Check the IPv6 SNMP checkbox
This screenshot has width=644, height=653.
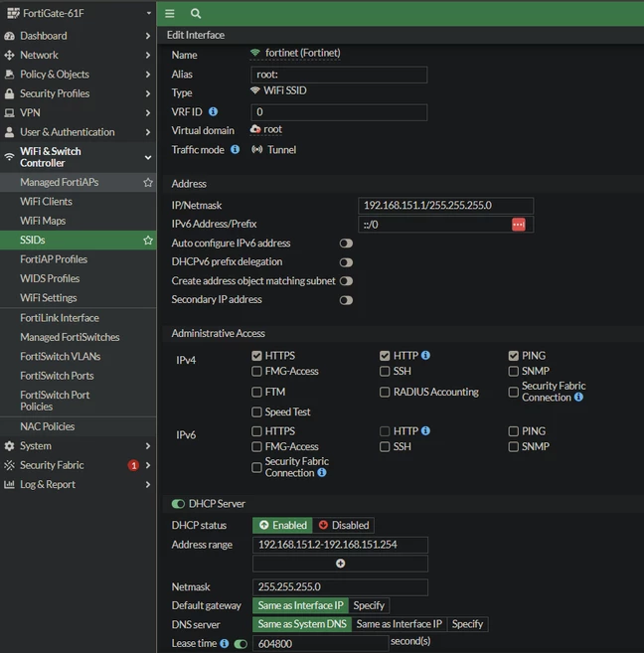tap(513, 447)
